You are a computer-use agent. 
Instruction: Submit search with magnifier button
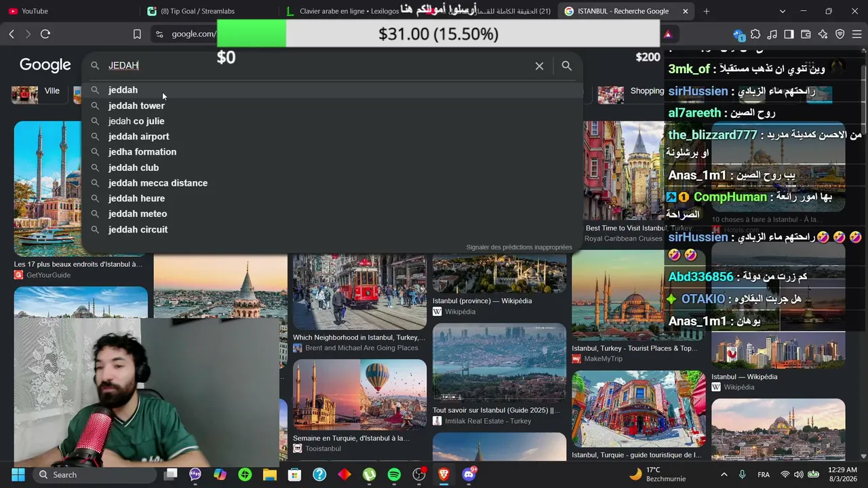(567, 66)
